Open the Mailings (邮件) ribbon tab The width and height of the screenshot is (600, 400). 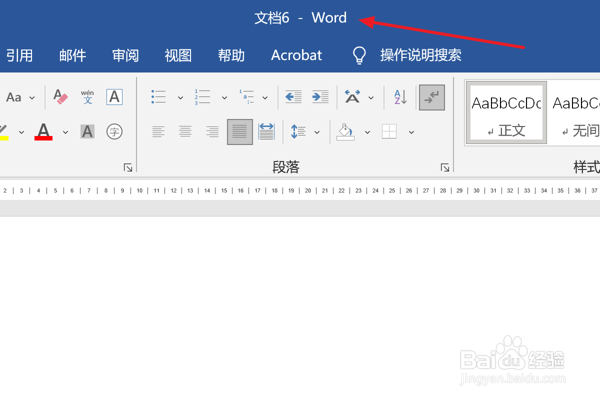pos(72,56)
